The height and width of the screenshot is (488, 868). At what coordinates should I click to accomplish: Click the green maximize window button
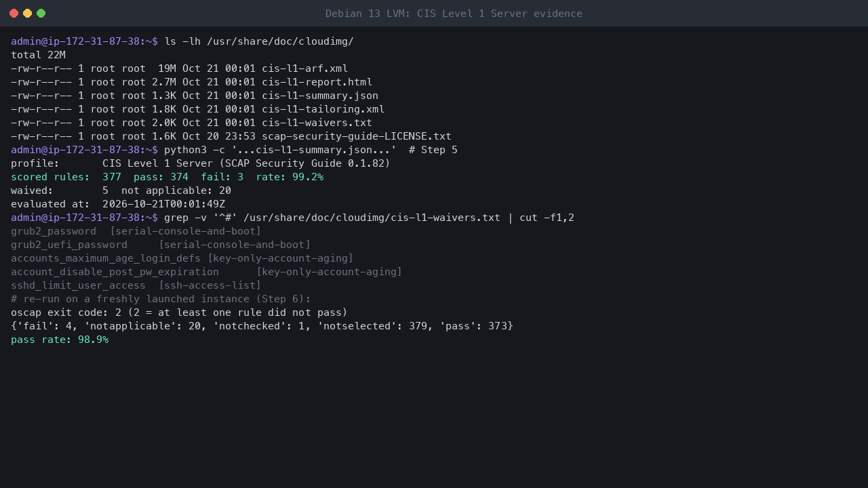coord(41,14)
